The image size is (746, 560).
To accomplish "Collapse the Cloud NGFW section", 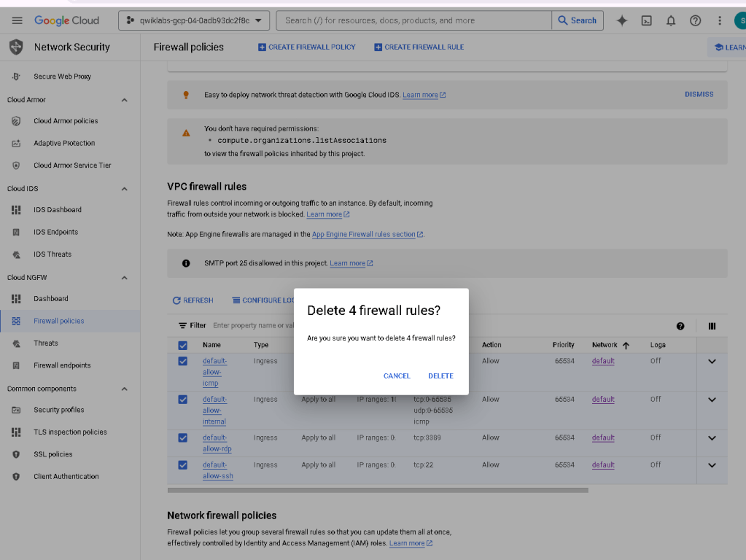I will tap(124, 278).
